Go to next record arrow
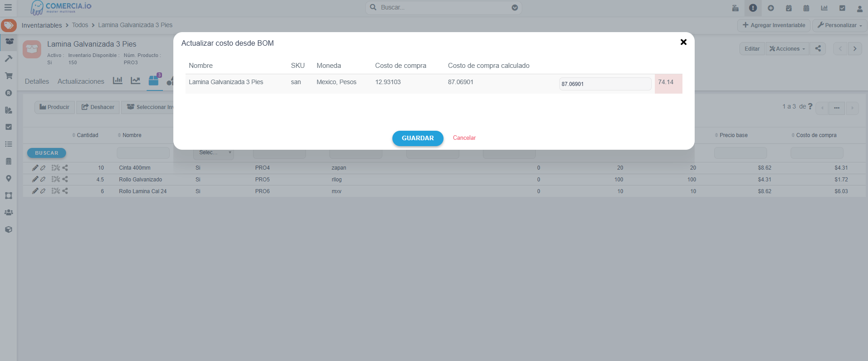868x361 pixels. click(x=855, y=48)
